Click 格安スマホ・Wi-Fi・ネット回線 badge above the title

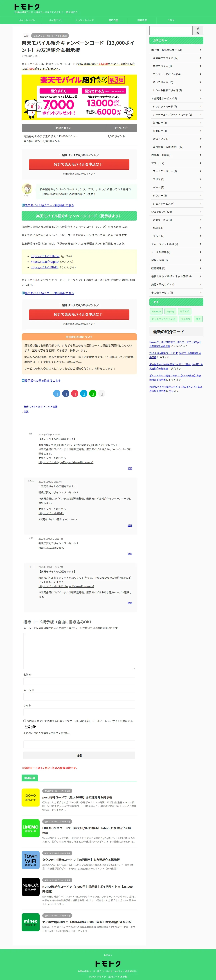pyautogui.click(x=50, y=36)
